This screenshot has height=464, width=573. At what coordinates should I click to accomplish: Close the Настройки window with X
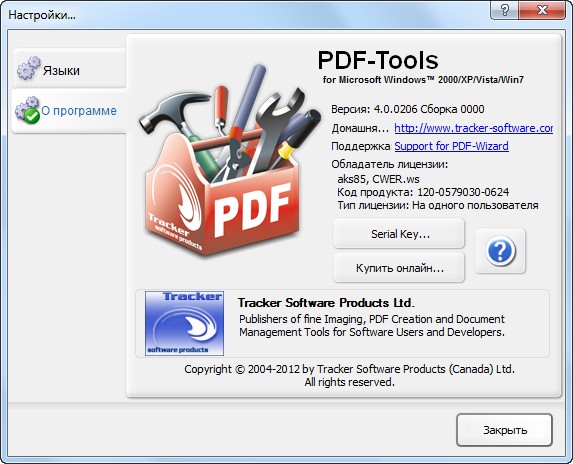point(542,10)
